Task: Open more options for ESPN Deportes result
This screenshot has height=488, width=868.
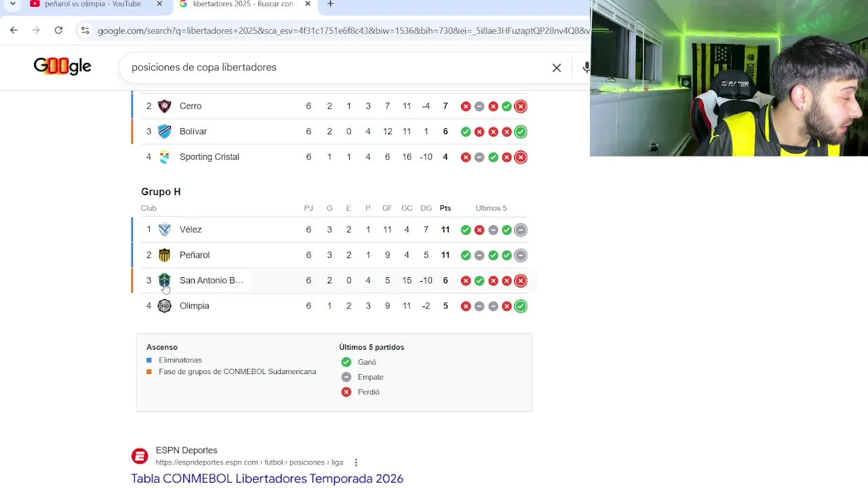Action: pos(356,462)
